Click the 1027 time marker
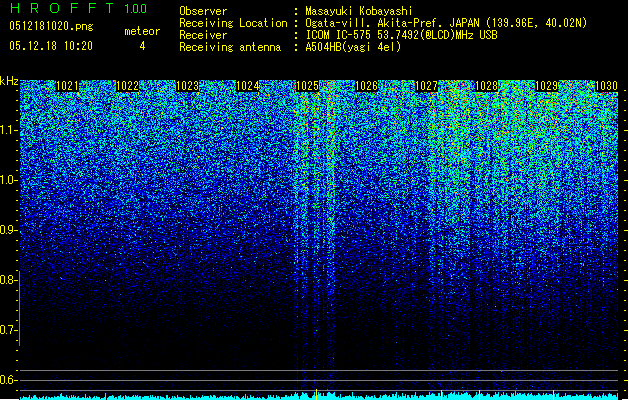629x400 pixels. pyautogui.click(x=426, y=86)
